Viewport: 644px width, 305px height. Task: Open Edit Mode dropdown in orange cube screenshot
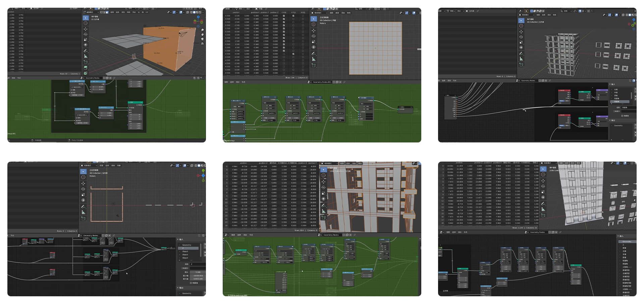pos(91,12)
